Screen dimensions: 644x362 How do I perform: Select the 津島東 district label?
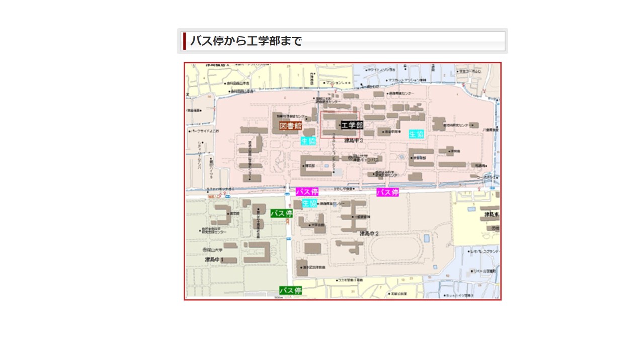(492, 214)
